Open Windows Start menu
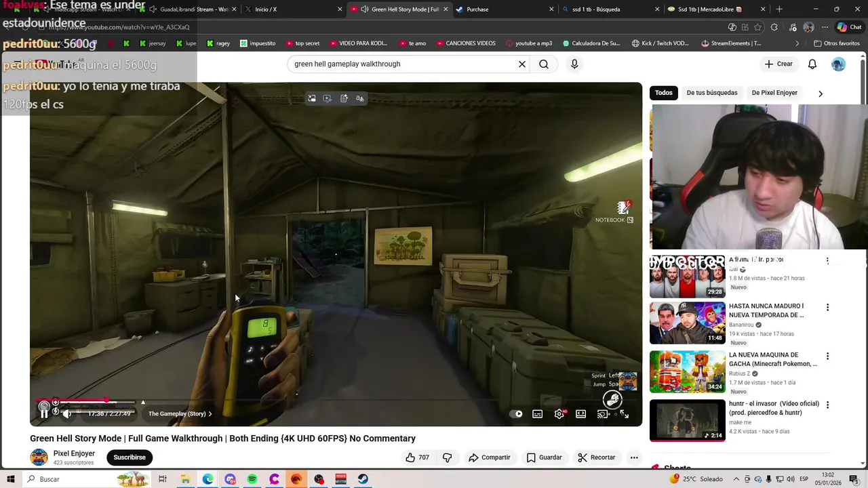 point(11,479)
